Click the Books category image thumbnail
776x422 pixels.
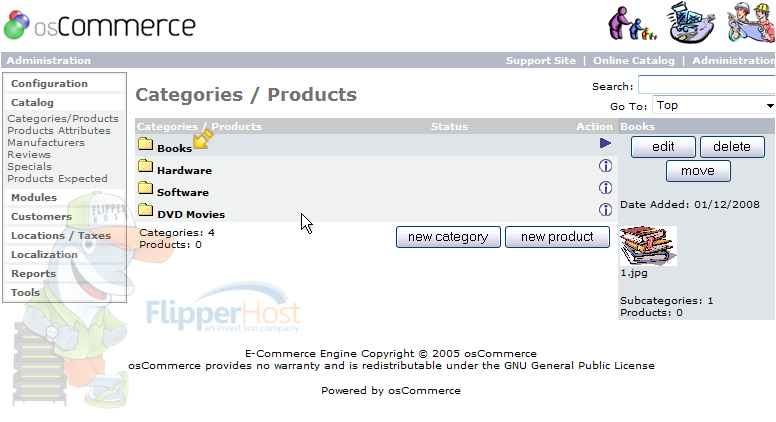tap(648, 246)
